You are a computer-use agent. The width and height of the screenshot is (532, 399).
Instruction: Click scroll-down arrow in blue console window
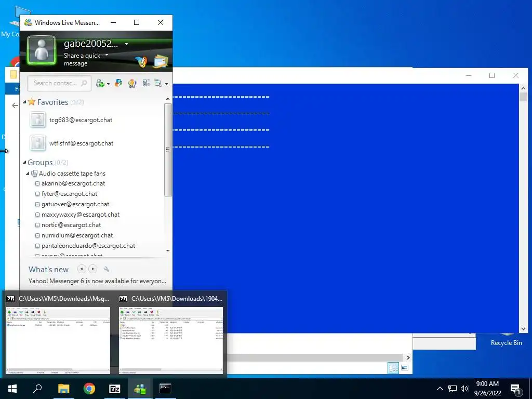pyautogui.click(x=523, y=329)
